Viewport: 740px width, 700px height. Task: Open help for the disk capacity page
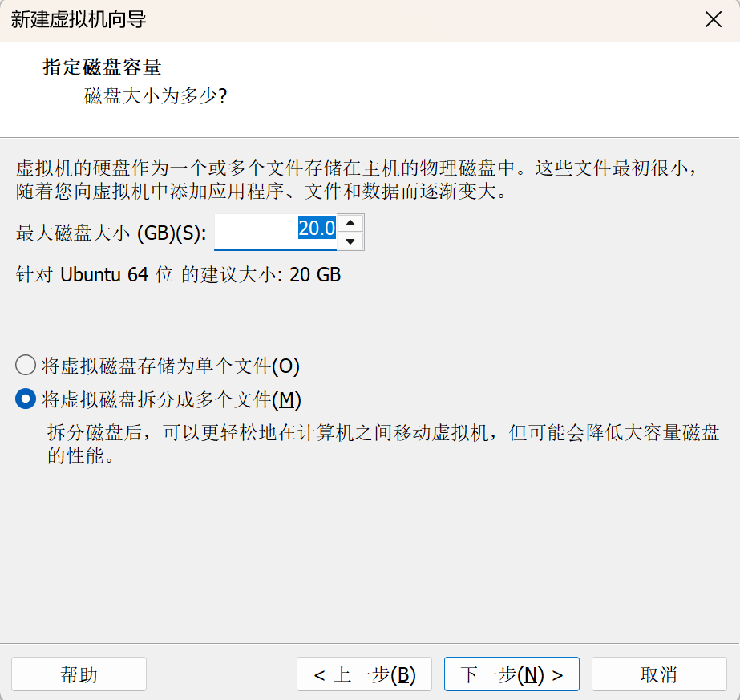(x=78, y=674)
